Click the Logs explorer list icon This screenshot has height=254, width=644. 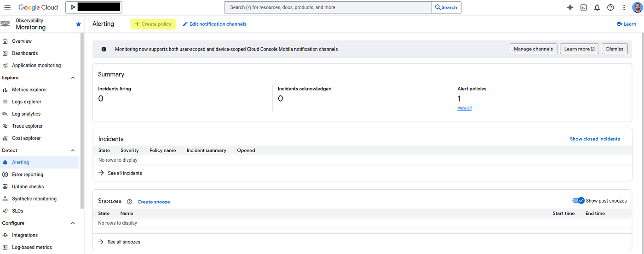[x=5, y=102]
